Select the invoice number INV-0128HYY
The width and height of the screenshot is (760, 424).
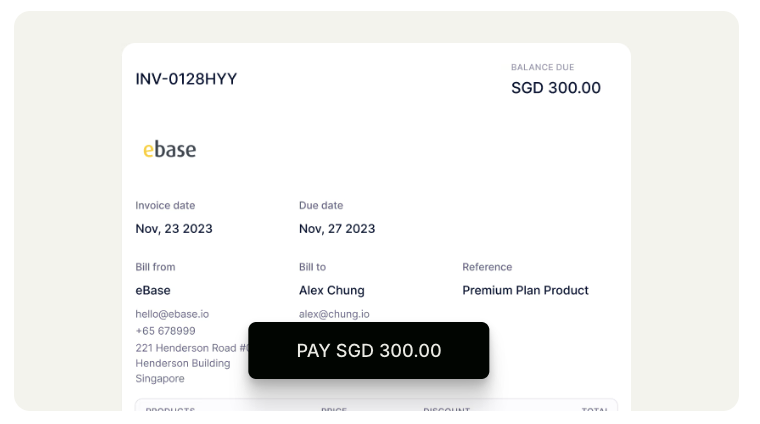tap(186, 79)
